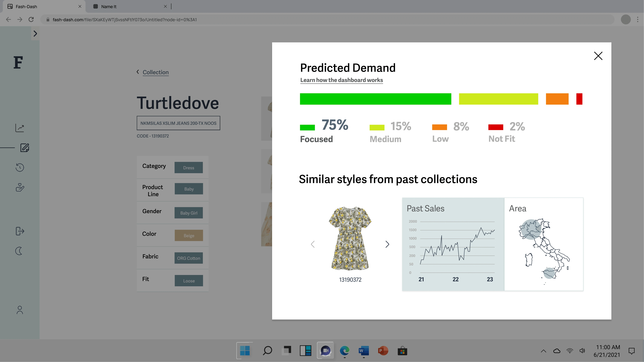The image size is (644, 362).
Task: Click the hand with checkmark sidebar icon
Action: tap(20, 187)
